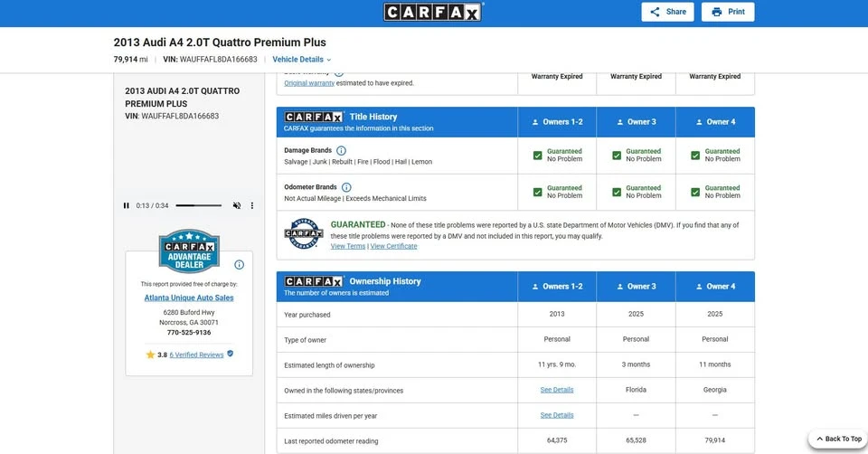Click the 6280 Buford Hwy address line
The width and height of the screenshot is (868, 454).
[x=189, y=312]
